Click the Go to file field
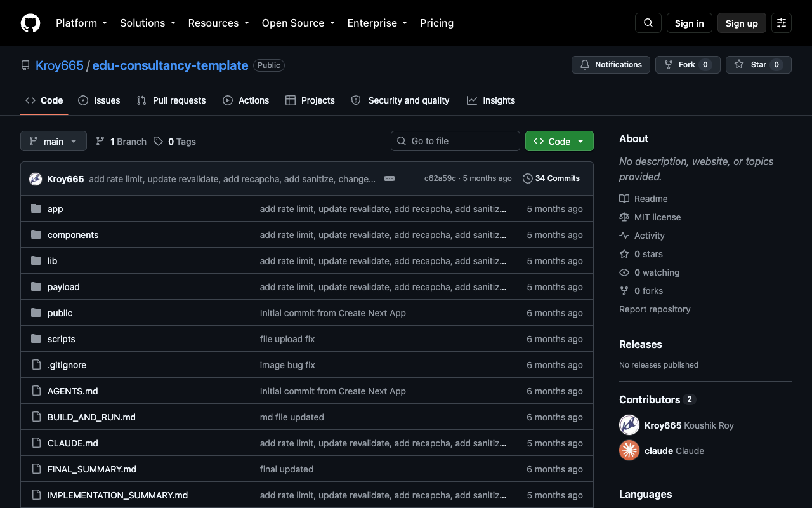The height and width of the screenshot is (508, 812). [455, 141]
